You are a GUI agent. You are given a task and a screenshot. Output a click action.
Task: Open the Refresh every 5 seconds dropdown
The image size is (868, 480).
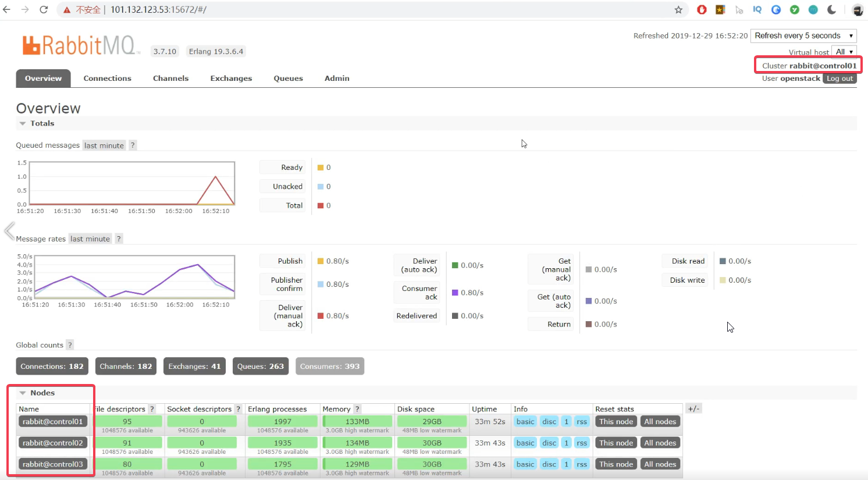[803, 35]
